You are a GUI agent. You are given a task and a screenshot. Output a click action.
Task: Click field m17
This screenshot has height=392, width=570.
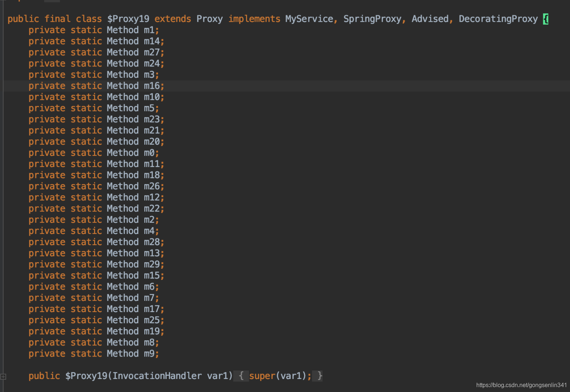click(152, 309)
